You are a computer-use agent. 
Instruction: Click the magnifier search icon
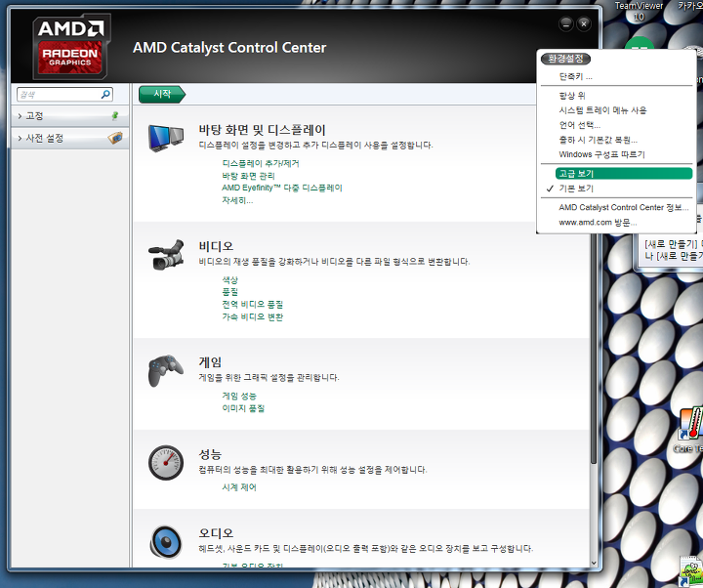[105, 94]
